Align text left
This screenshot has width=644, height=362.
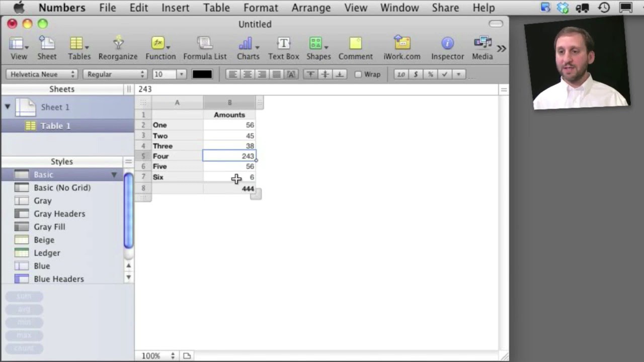tap(233, 74)
